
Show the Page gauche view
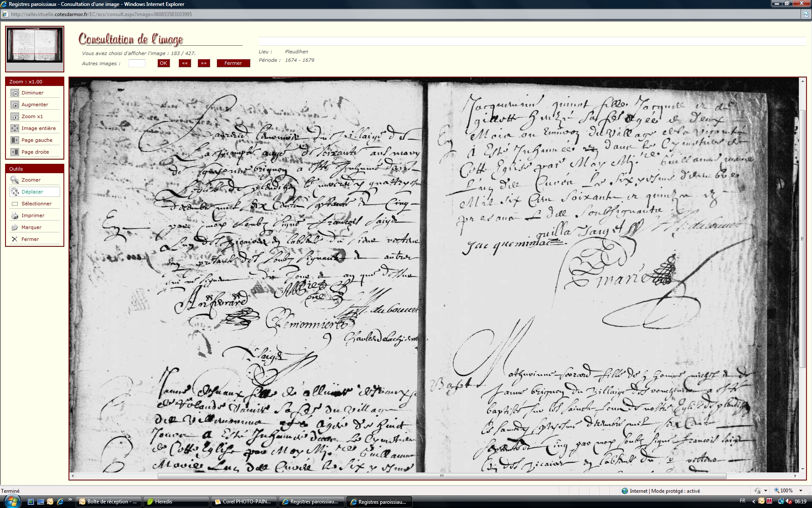tap(15, 140)
